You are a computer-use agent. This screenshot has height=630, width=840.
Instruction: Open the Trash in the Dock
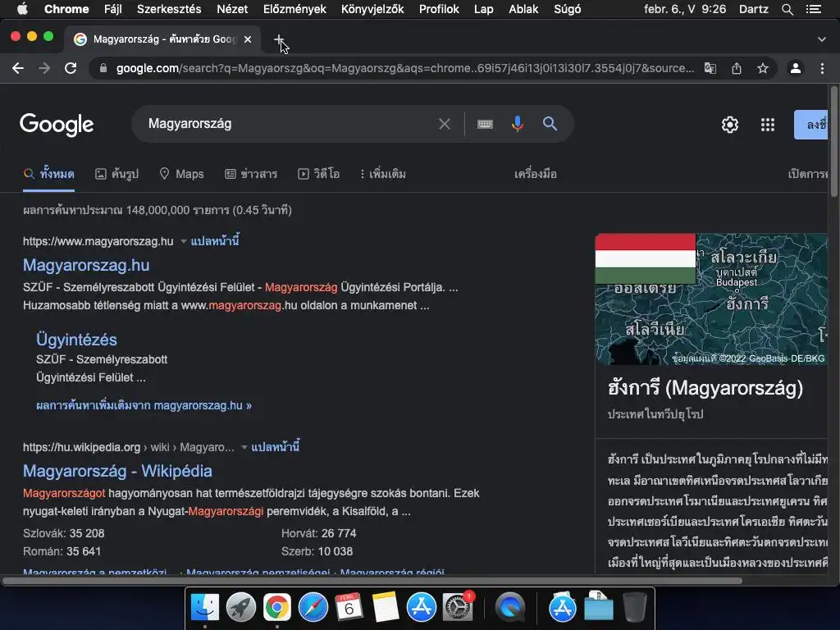click(635, 608)
